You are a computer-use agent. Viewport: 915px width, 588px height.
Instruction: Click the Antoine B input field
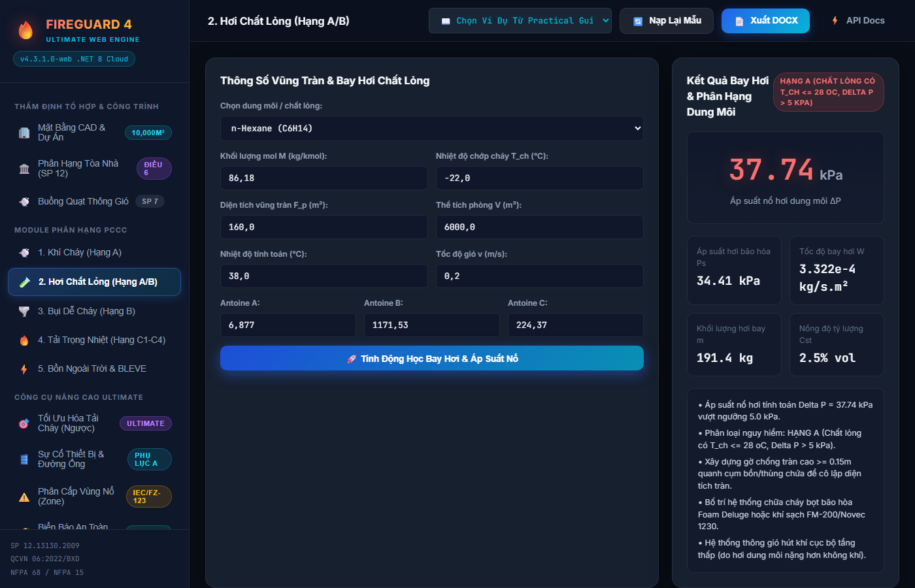tap(432, 325)
